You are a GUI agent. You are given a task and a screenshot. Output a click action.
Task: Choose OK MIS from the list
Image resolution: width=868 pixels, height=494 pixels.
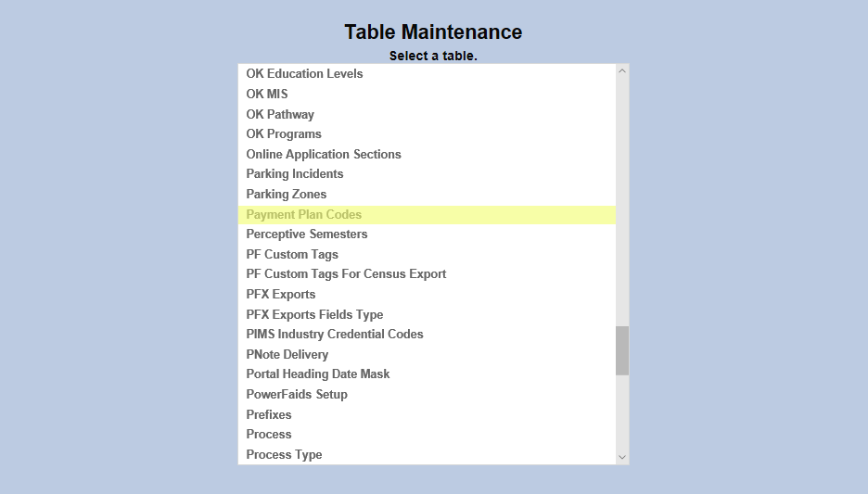(x=267, y=94)
